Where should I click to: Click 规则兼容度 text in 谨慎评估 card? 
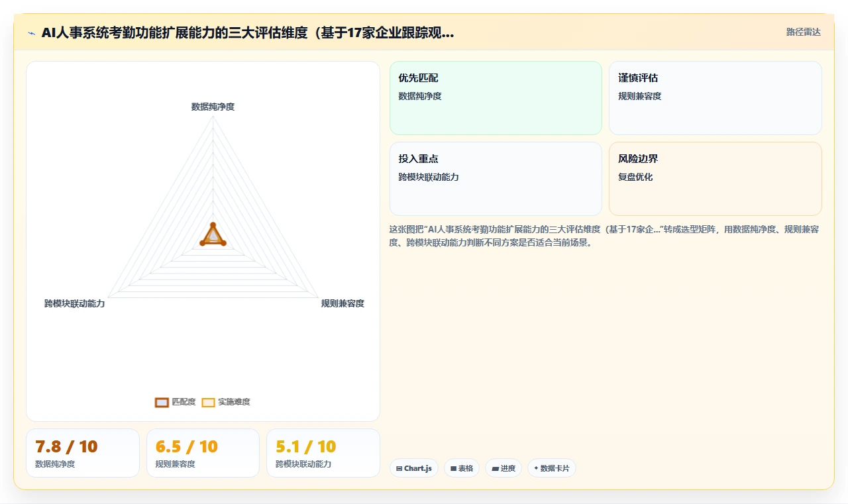pyautogui.click(x=639, y=96)
